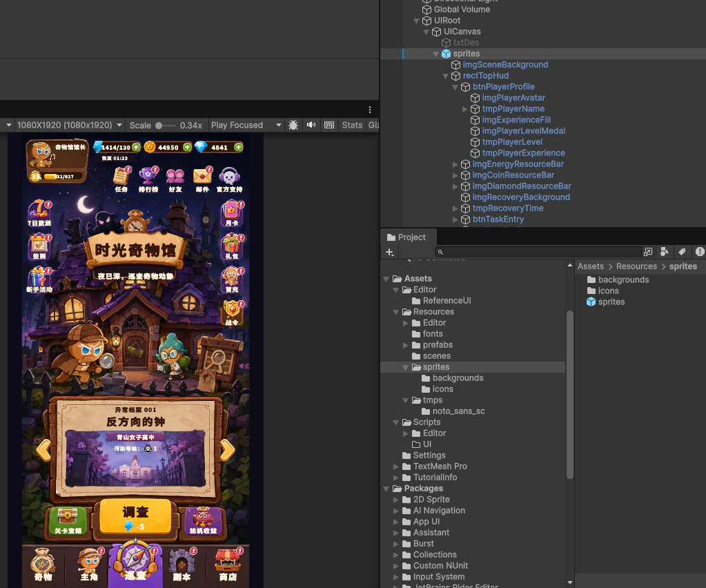Image resolution: width=706 pixels, height=588 pixels.
Task: Click the diamond plus button next to 4841
Action: pos(239,147)
